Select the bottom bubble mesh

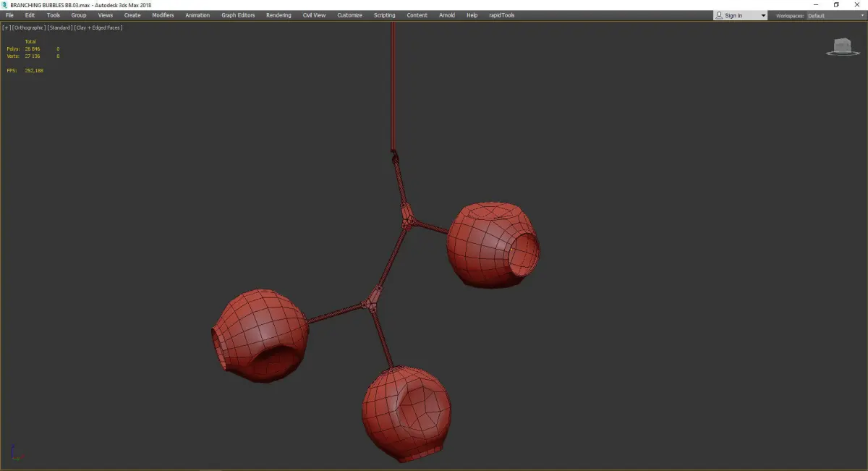(407, 413)
